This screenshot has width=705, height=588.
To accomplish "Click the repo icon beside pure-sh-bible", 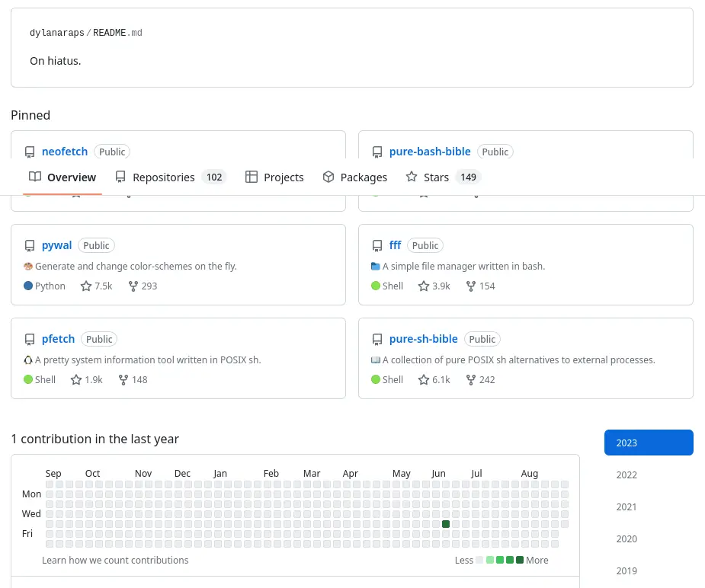I will coord(377,340).
